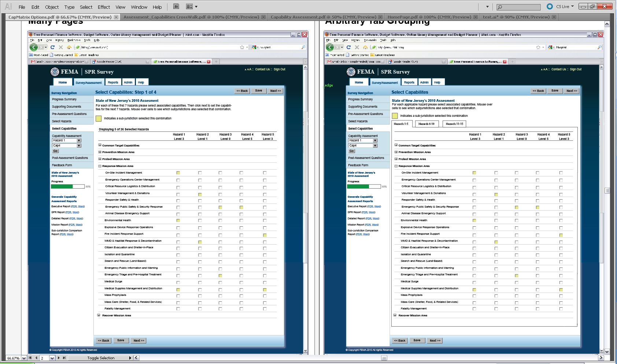Click the Illustrator vertical scrollbar thumb
Image resolution: width=617 pixels, height=364 pixels.
pos(607,190)
